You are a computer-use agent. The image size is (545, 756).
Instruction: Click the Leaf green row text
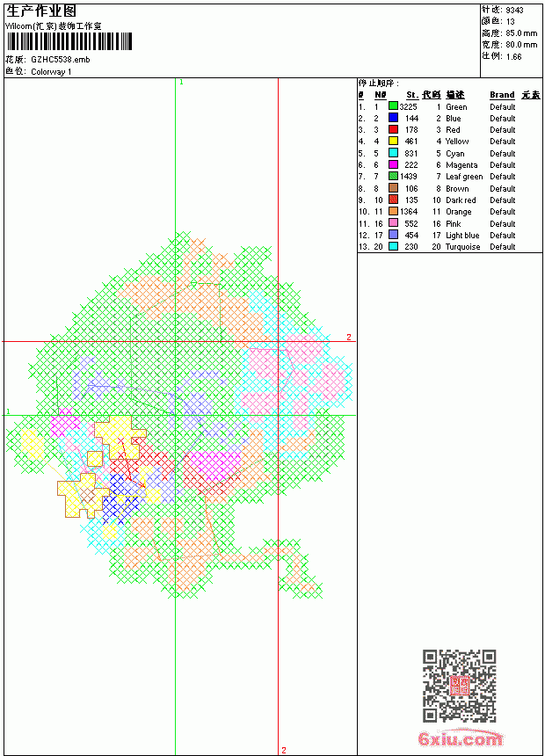pos(464,177)
